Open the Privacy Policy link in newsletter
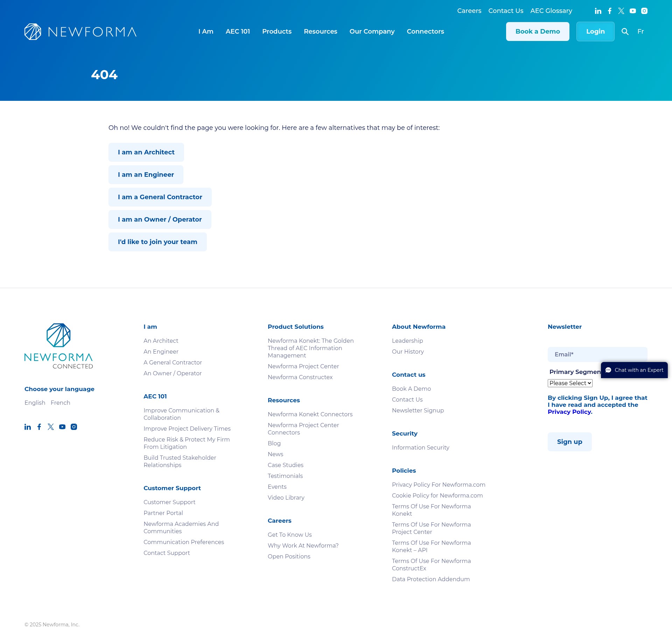Screen dimensions: 672x633 click(569, 412)
